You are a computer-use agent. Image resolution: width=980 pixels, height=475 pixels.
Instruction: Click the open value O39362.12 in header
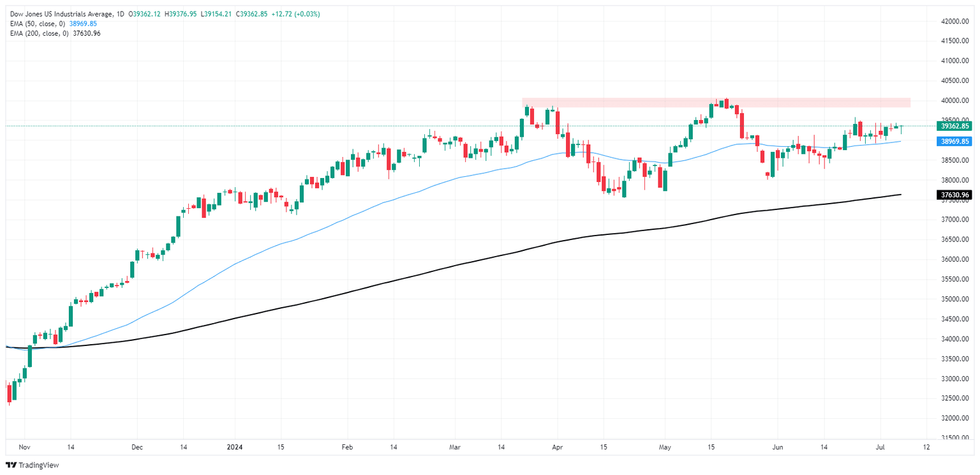tap(147, 14)
